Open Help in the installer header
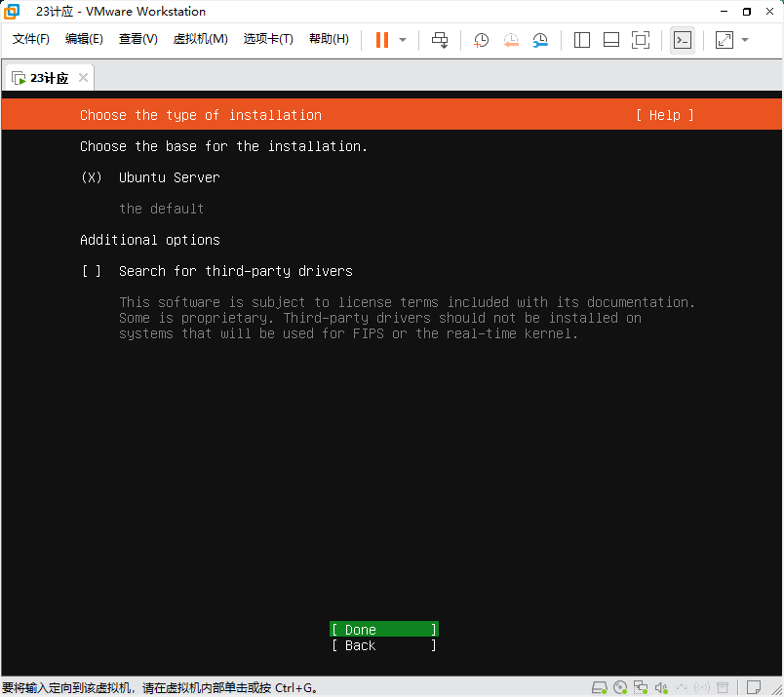 [665, 115]
